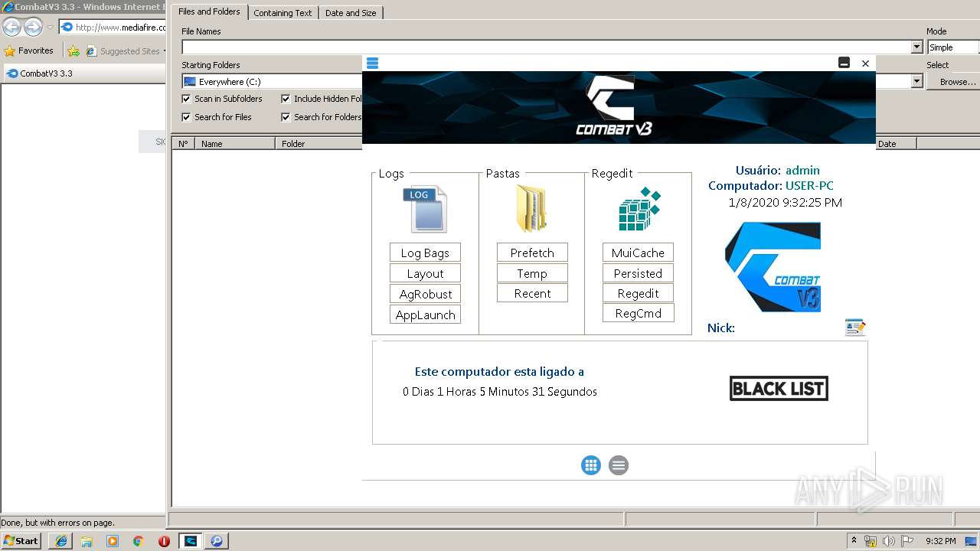Screen dimensions: 980x551
Task: Click the large Combat V3 logo image
Action: coord(773,267)
